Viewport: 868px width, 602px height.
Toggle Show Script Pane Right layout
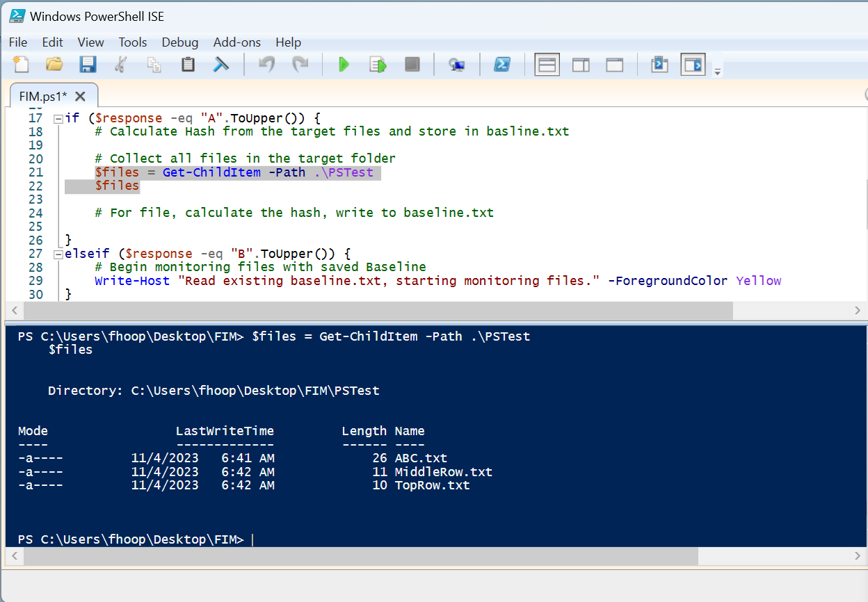coord(581,64)
